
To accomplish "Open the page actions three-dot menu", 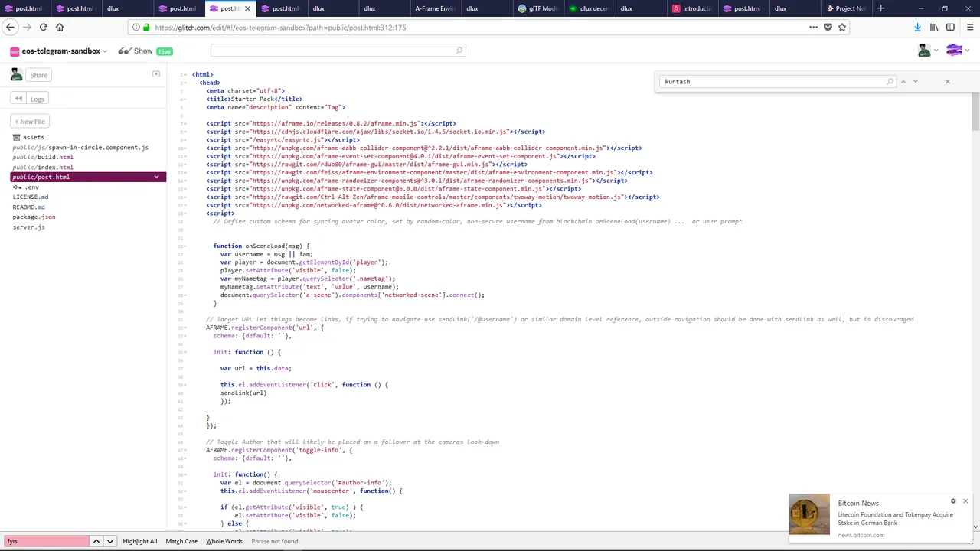I will click(x=813, y=27).
